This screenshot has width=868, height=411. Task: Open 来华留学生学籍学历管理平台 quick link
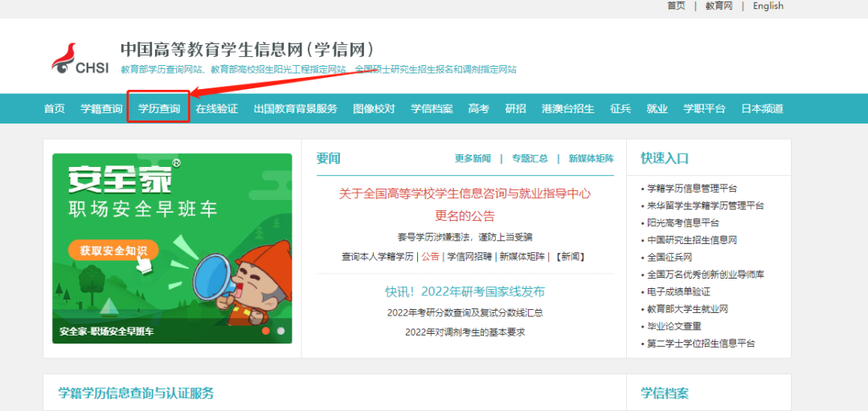[706, 205]
